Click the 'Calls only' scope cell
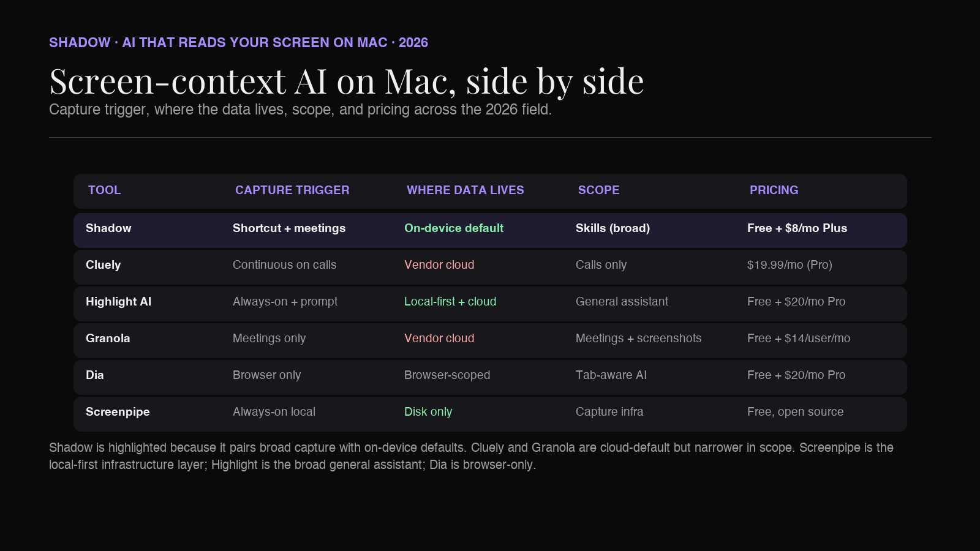The height and width of the screenshot is (551, 980). (601, 265)
